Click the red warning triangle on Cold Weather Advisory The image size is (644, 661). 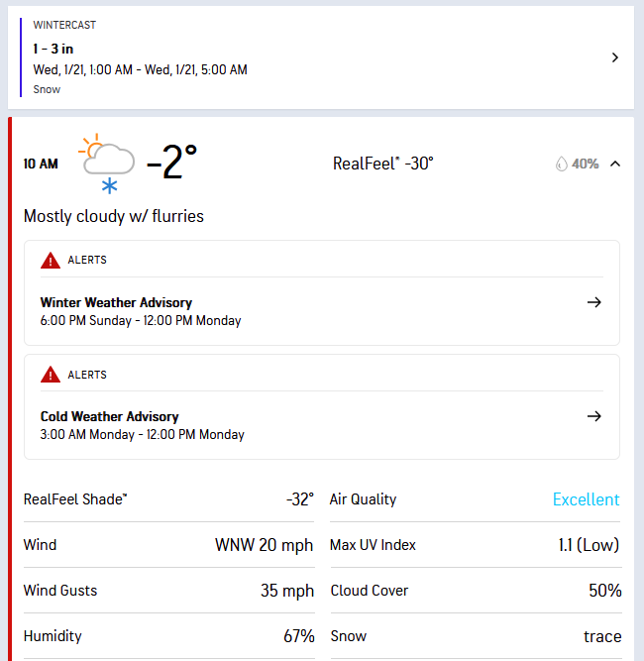click(x=51, y=375)
